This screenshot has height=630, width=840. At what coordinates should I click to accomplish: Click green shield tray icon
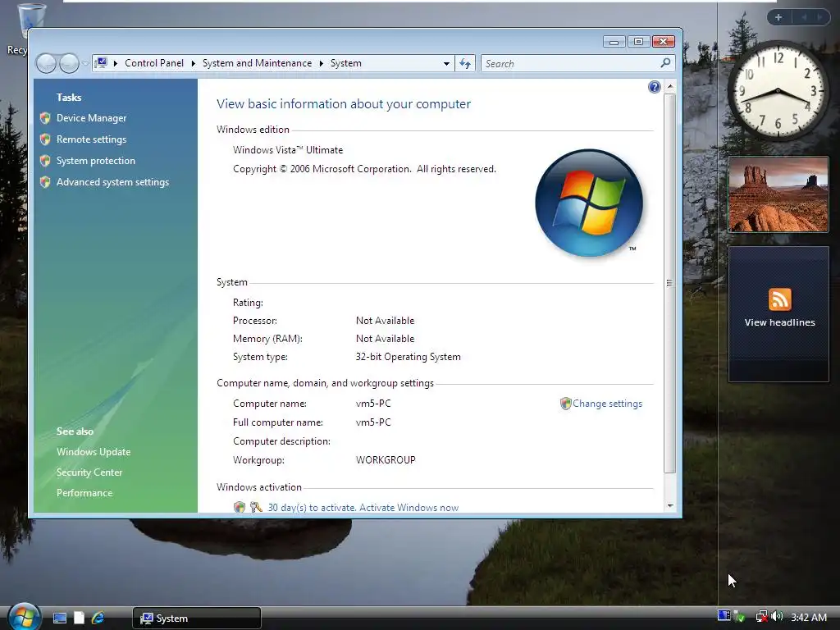point(740,617)
